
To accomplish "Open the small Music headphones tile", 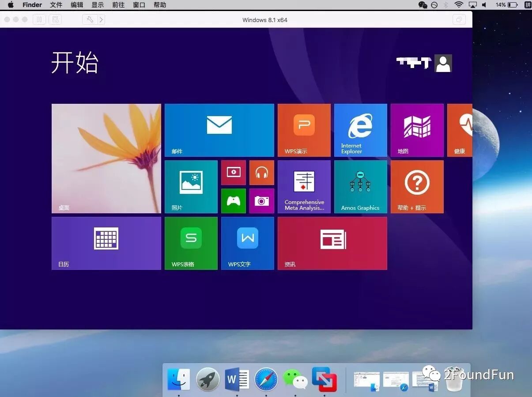I will 262,173.
